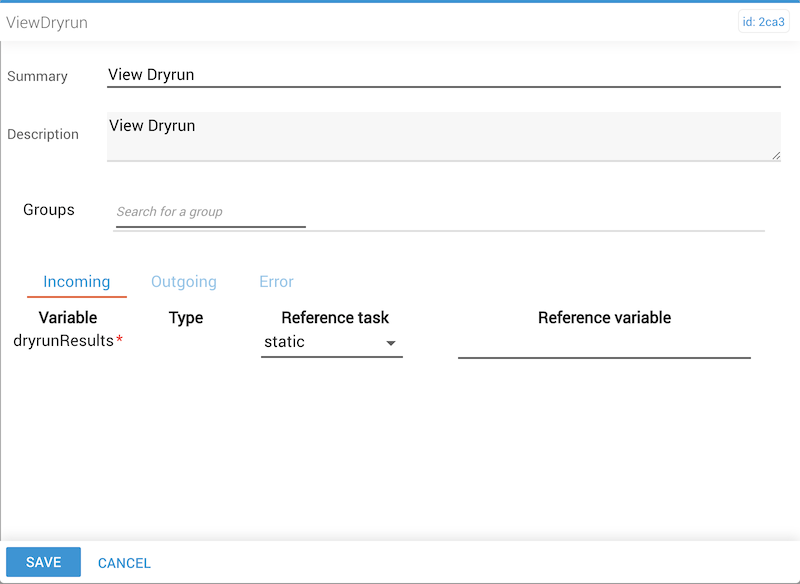Switch to the Incoming tab
The width and height of the screenshot is (800, 584).
point(77,282)
